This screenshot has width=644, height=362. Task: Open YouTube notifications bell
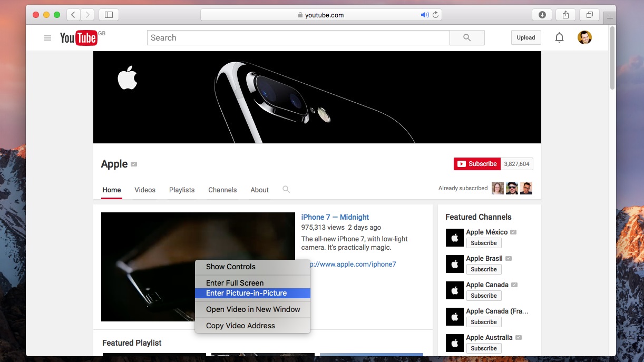(560, 37)
